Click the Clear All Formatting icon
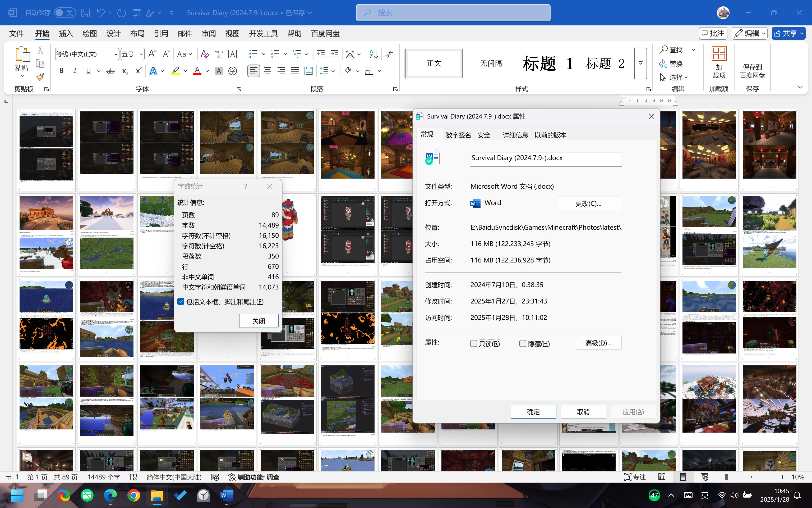Screen dimensions: 812x508 [x=205, y=54]
